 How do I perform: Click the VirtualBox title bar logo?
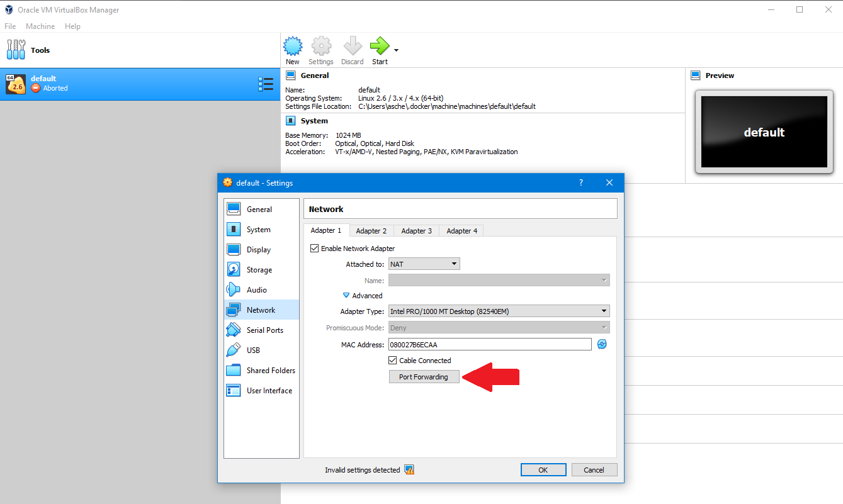9,9
